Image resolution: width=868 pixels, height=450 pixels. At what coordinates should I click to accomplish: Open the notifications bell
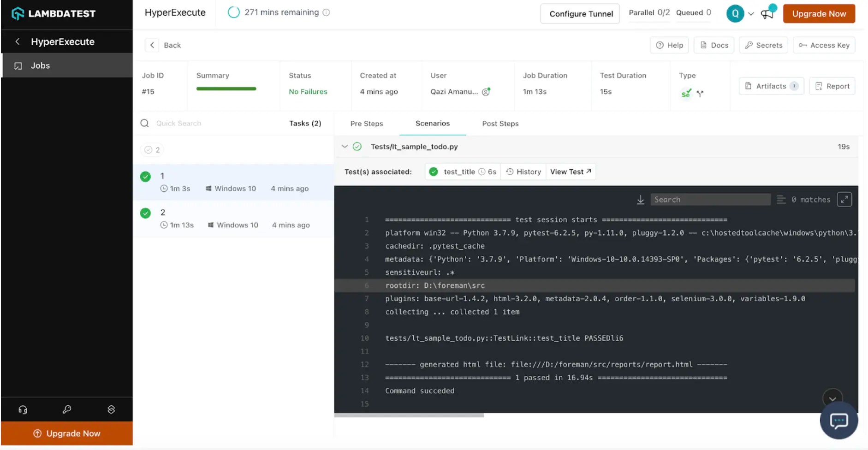point(767,13)
